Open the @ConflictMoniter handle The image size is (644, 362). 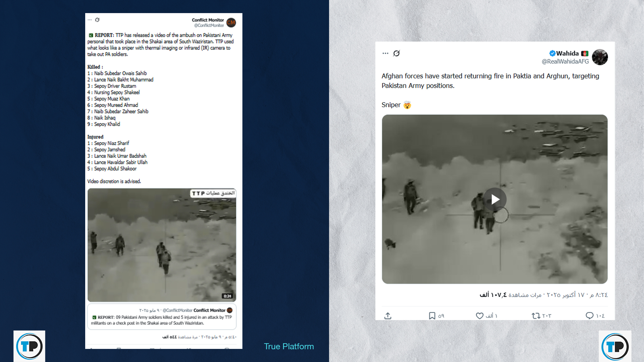point(209,25)
